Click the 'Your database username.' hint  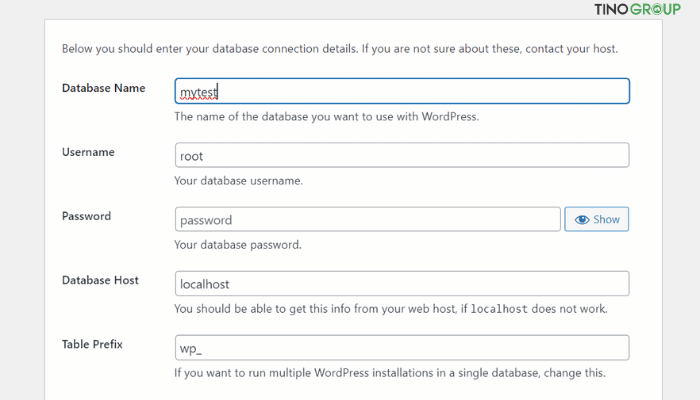click(238, 181)
